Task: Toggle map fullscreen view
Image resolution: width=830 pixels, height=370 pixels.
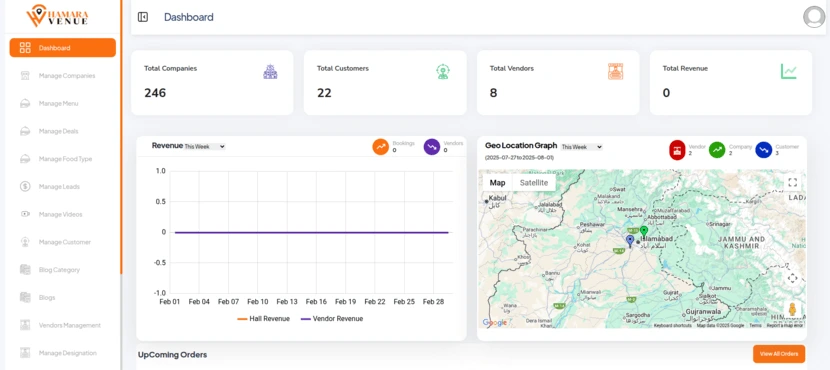Action: [792, 183]
